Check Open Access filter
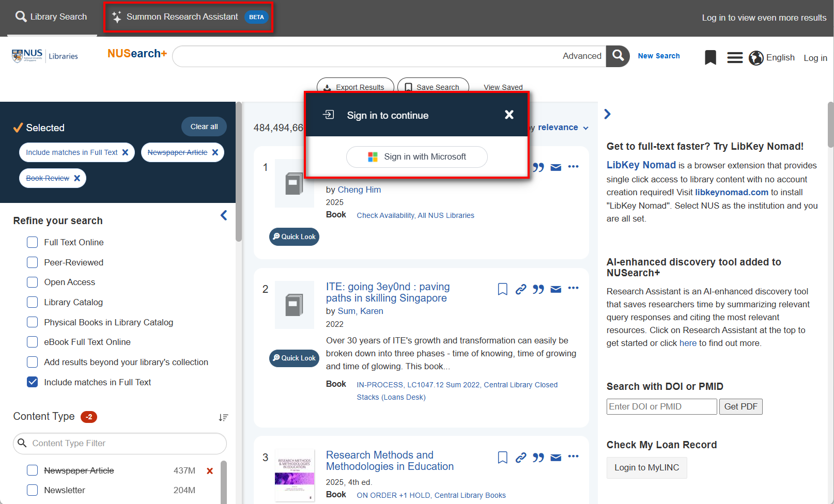Image resolution: width=834 pixels, height=504 pixels. click(x=32, y=282)
